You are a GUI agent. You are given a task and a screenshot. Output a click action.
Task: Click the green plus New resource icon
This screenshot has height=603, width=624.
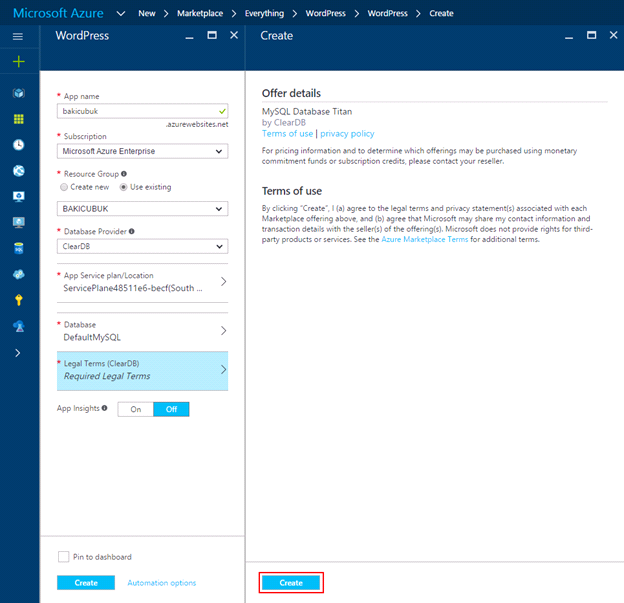(x=18, y=62)
